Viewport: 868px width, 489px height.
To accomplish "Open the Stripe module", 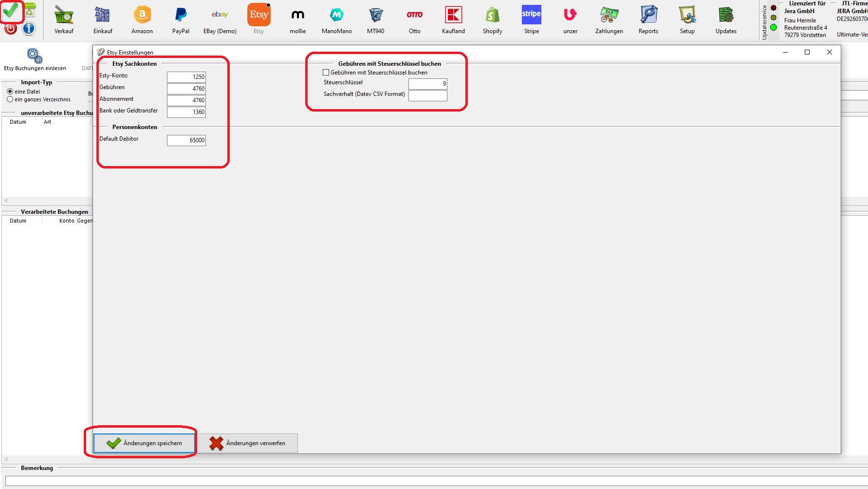I will coord(531,16).
